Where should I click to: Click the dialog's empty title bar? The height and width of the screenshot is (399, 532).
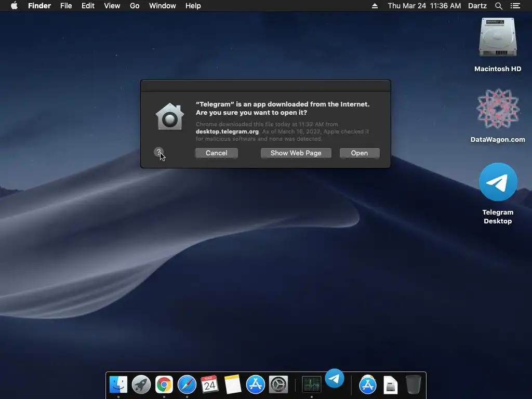(x=265, y=86)
